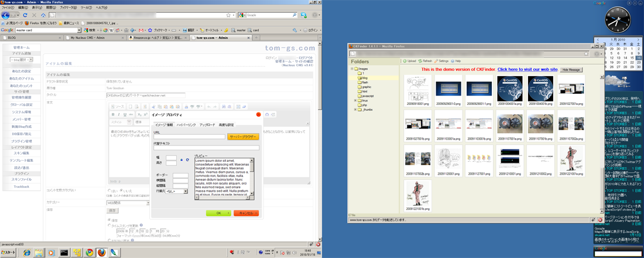Viewport: 644px width, 258px height.
Task: Open Google Toolbar search box dropdown
Action: [x=79, y=30]
